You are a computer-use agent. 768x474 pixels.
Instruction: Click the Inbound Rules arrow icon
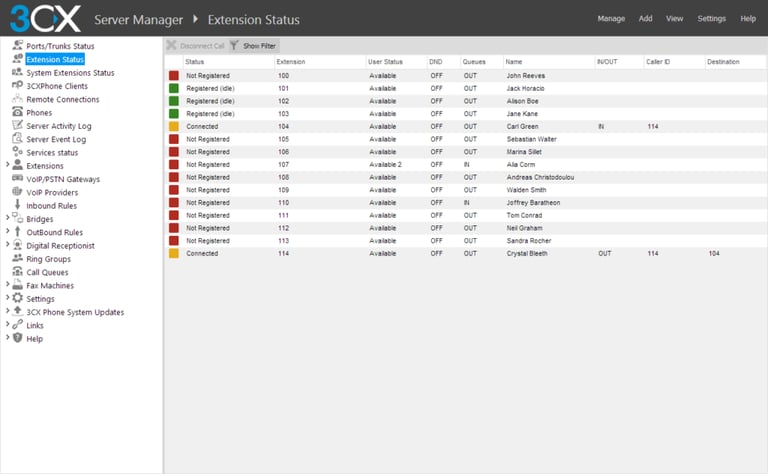pos(18,205)
